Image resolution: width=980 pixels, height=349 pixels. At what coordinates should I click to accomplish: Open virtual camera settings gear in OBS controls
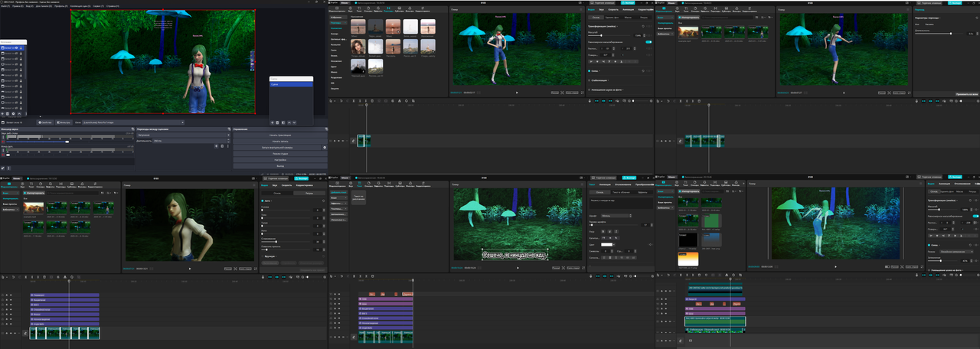click(325, 148)
